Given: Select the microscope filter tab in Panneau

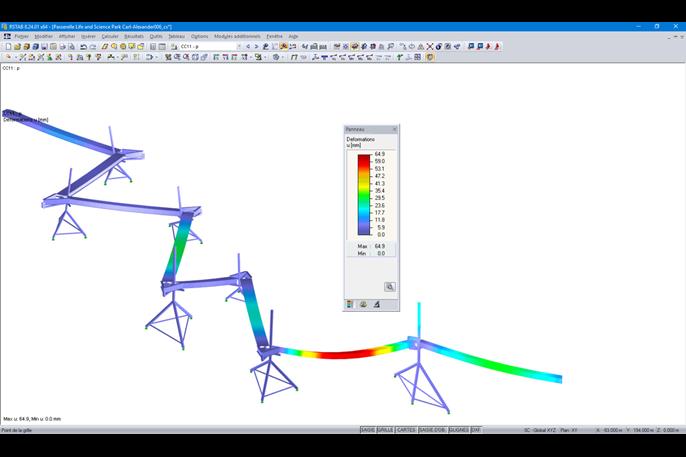Looking at the screenshot, I should (x=376, y=304).
